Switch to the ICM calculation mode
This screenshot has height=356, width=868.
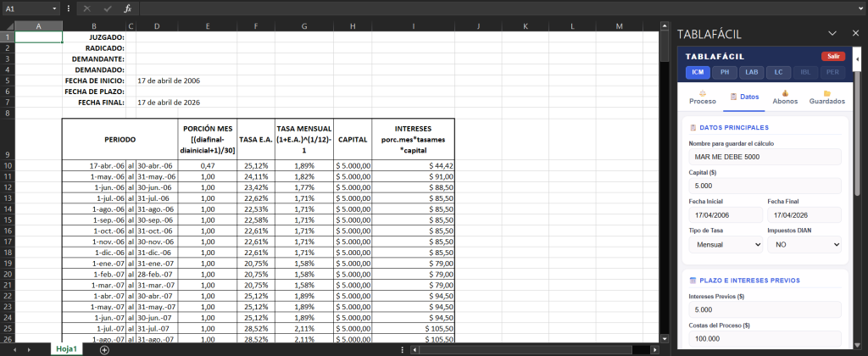coord(698,72)
